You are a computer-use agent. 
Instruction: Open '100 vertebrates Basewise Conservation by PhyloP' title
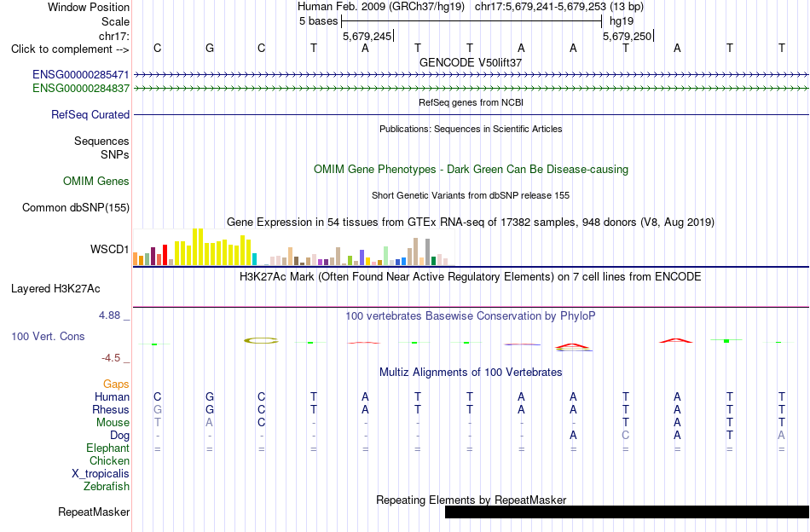471,315
